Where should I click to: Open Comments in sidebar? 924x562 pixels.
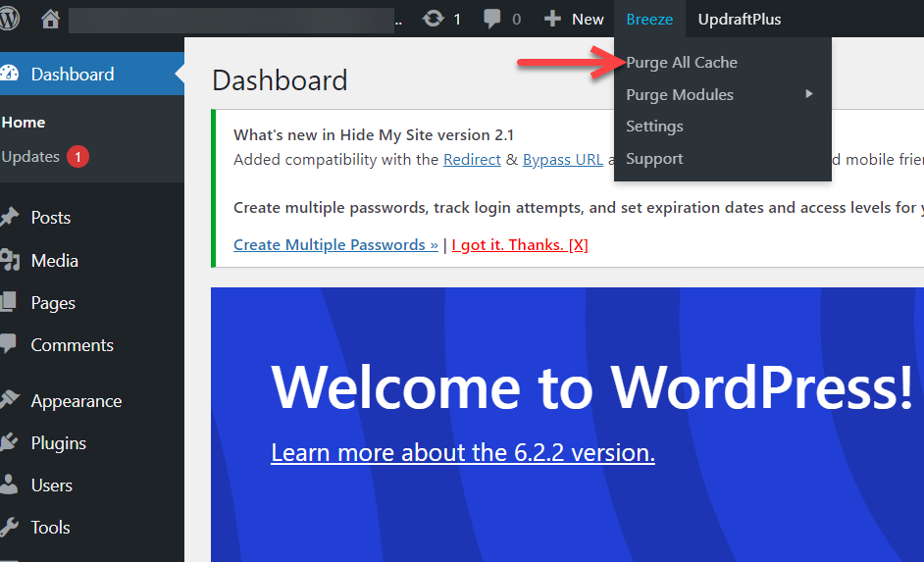click(72, 344)
